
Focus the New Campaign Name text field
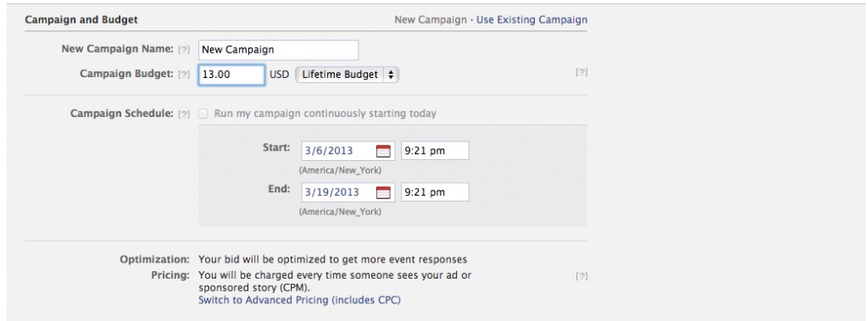278,50
